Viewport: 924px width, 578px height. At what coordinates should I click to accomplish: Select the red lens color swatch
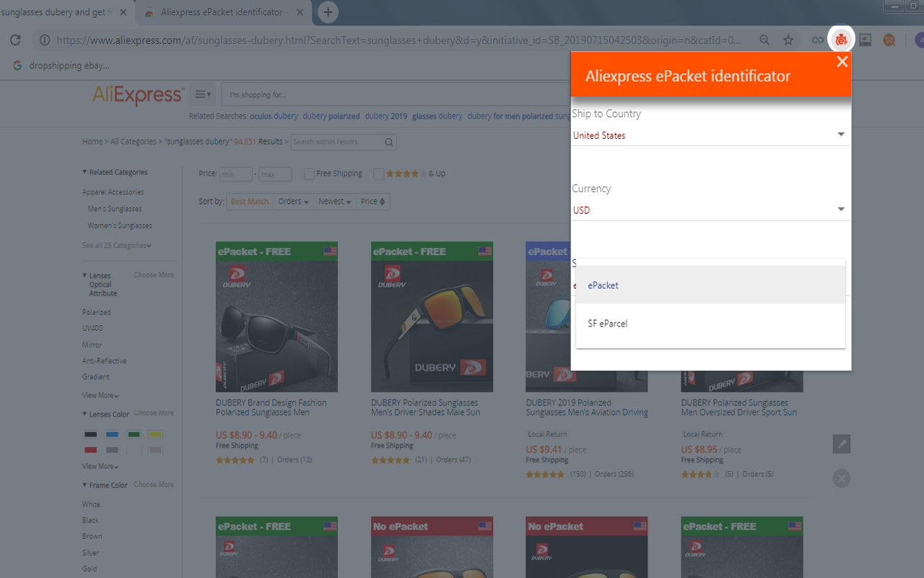click(90, 449)
